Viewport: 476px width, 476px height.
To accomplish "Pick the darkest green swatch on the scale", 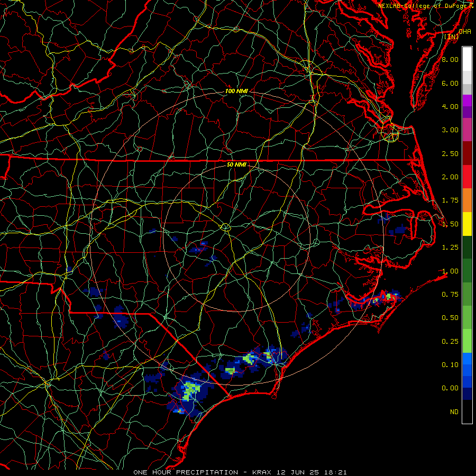I will tap(467, 247).
